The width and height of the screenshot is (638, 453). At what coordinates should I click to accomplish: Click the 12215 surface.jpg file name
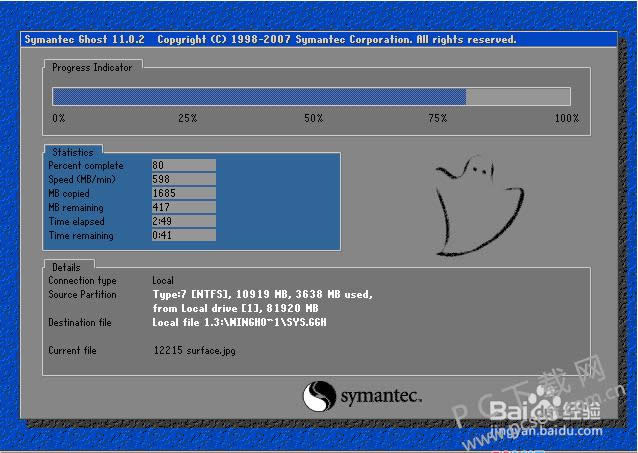[x=194, y=350]
